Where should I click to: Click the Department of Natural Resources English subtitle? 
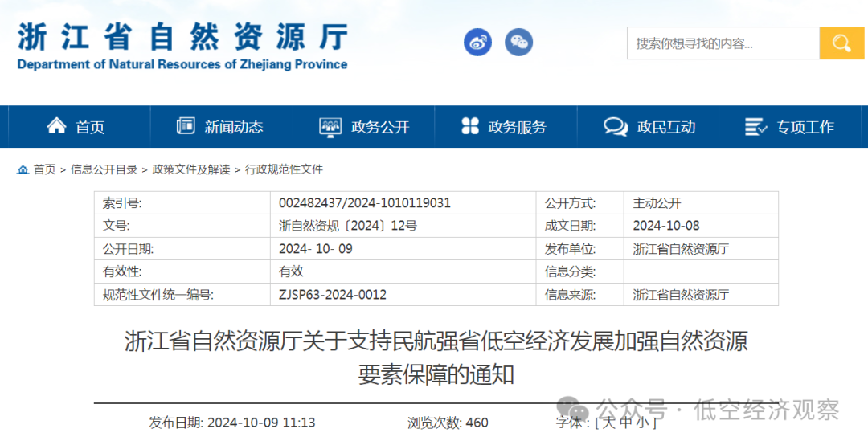[182, 65]
